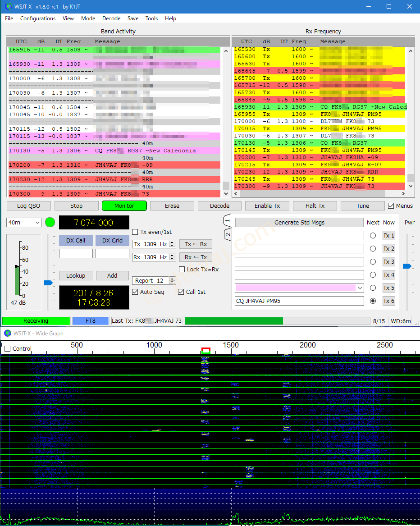This screenshot has width=420, height=526.
Task: Open the Mode menu
Action: point(88,18)
